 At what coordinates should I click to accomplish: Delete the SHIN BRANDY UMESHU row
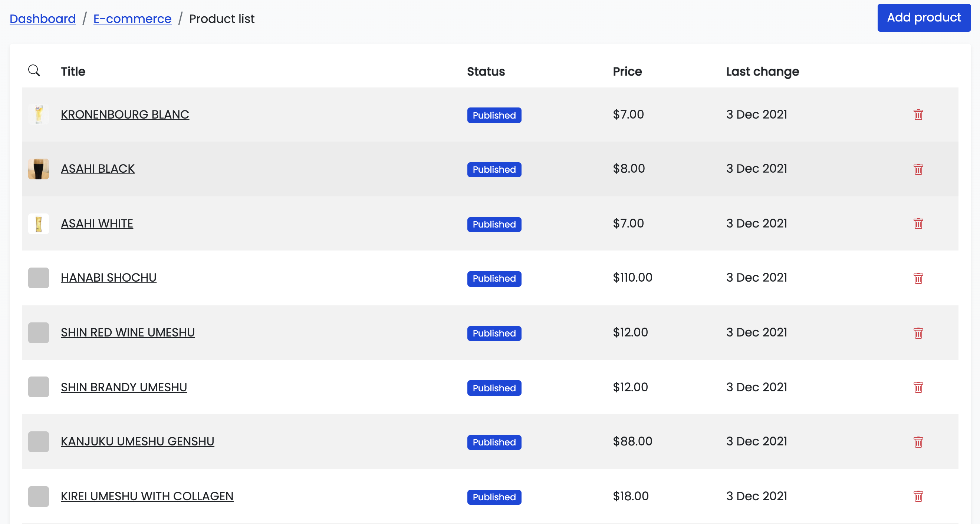918,387
